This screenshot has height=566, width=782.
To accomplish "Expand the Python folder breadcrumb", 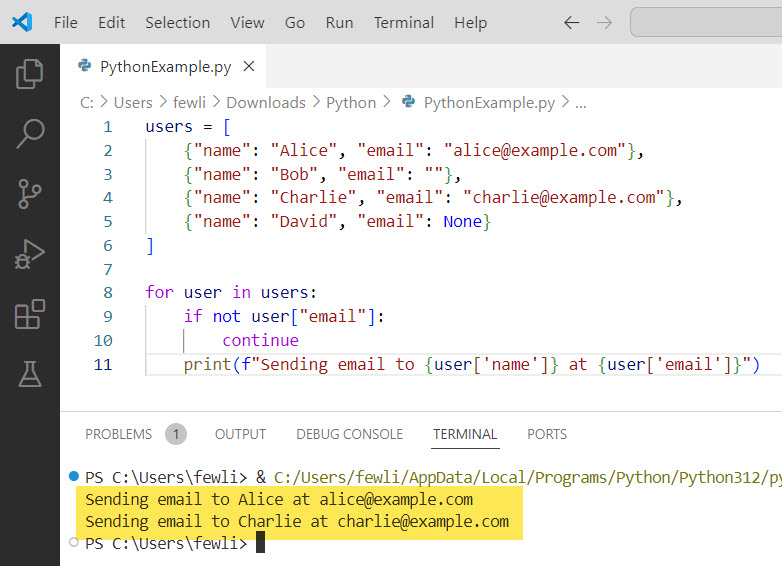I will click(x=351, y=102).
